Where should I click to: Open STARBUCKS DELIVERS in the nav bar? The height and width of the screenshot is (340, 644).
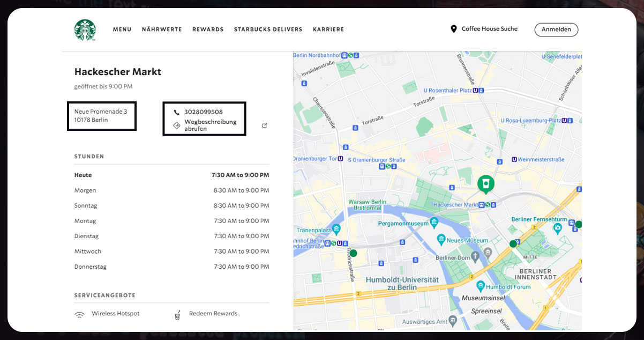click(268, 29)
